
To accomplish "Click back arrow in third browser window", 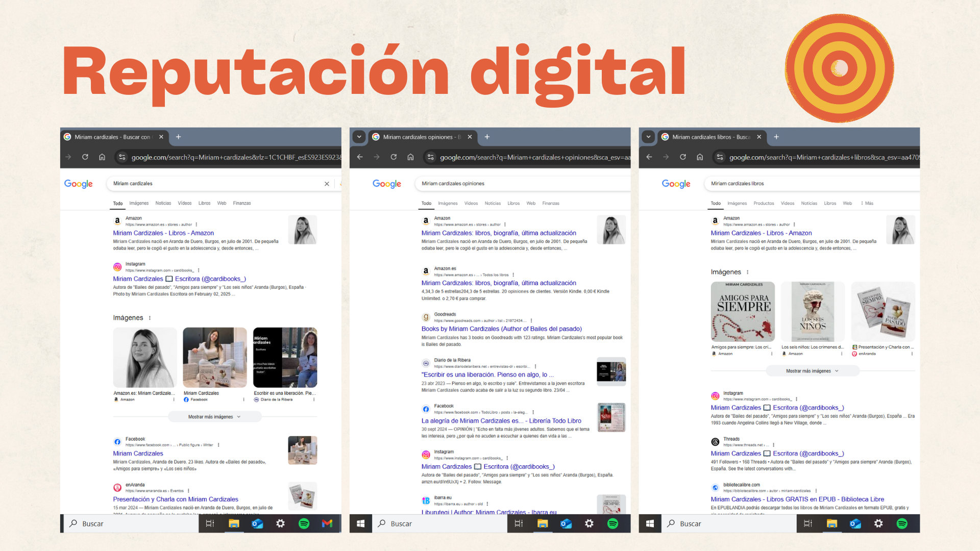I will (x=649, y=157).
